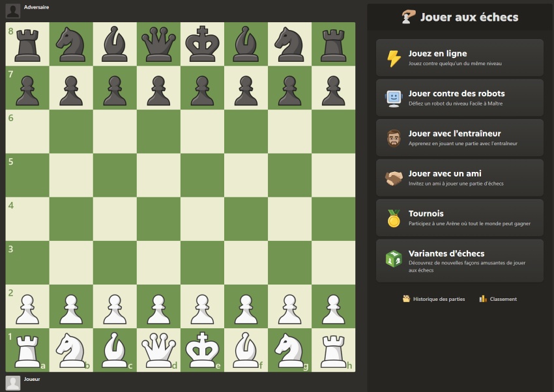Click the hand-with-pawn header icon
The image size is (554, 392).
tap(409, 17)
